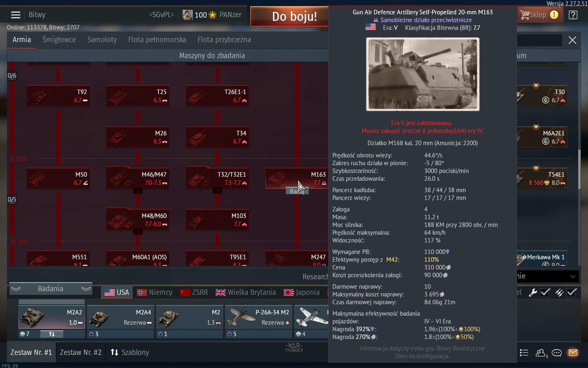588x368 pixels.
Task: Select the P-26A-34 M2 aircraft slot
Action: pos(258,317)
